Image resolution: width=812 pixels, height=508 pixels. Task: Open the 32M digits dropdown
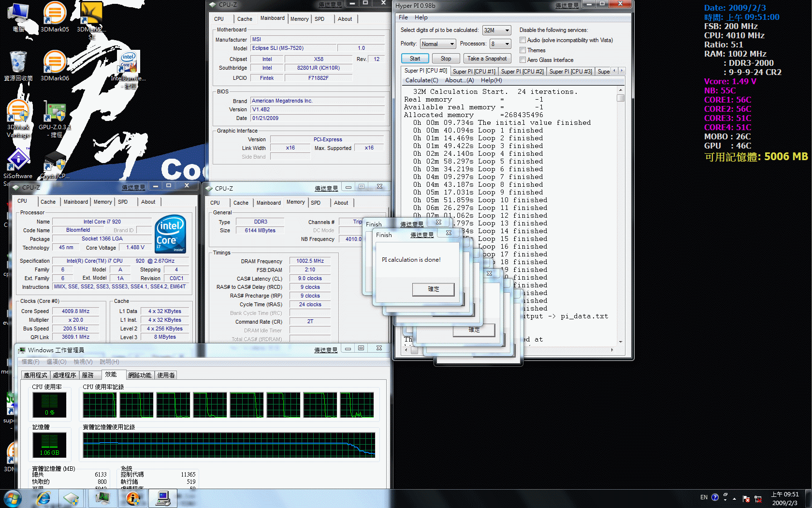(496, 30)
